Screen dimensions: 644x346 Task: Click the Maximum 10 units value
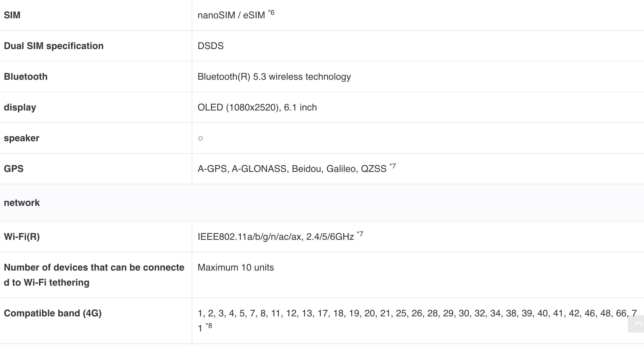pos(236,267)
